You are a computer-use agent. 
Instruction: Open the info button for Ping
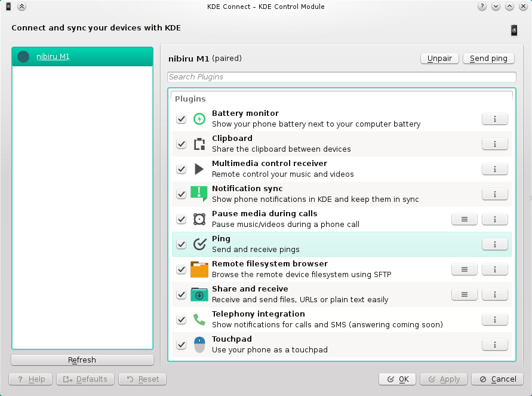point(494,244)
